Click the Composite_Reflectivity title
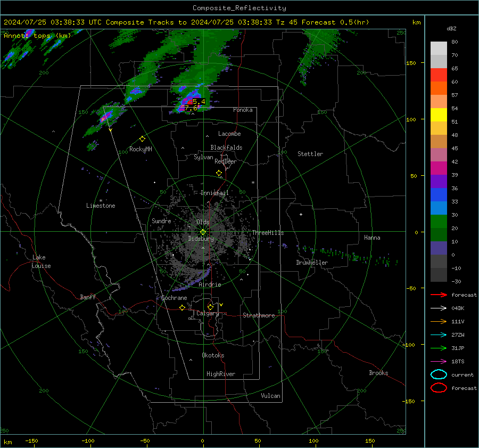The height and width of the screenshot is (448, 479). [240, 8]
